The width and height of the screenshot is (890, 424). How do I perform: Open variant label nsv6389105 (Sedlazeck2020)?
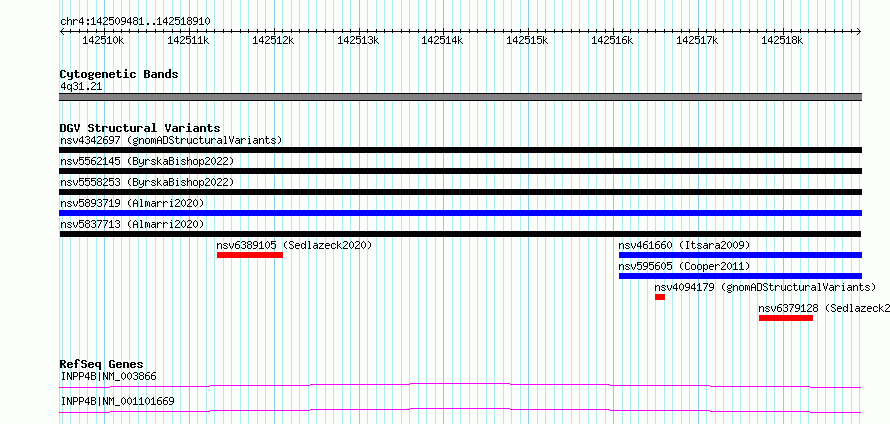click(x=294, y=245)
